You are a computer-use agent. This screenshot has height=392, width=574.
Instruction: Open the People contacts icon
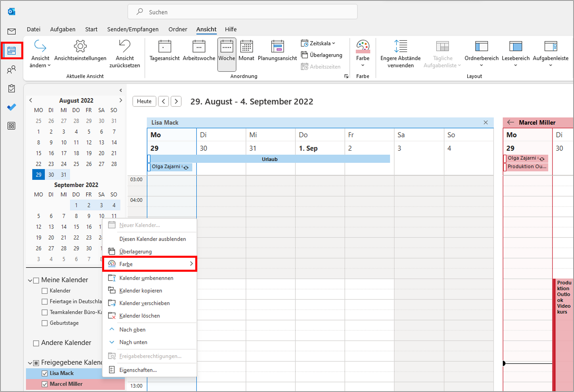(11, 70)
